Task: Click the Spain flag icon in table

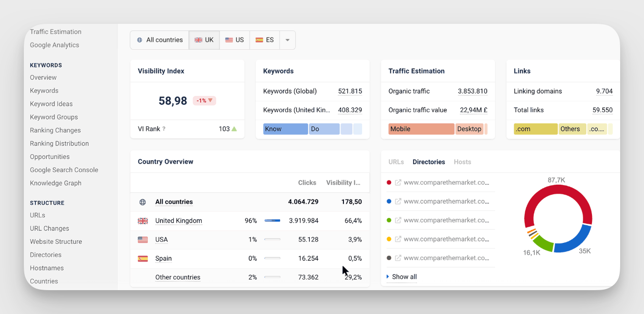Action: tap(143, 259)
